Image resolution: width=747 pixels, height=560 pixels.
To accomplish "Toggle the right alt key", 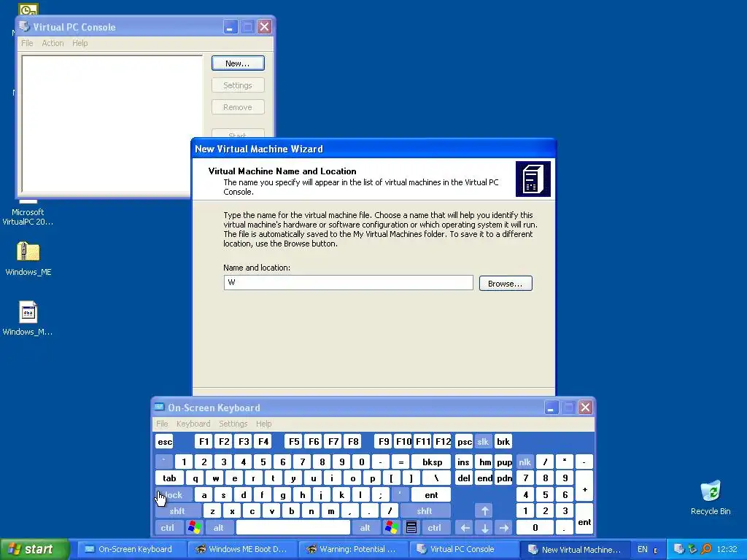I will tap(365, 528).
